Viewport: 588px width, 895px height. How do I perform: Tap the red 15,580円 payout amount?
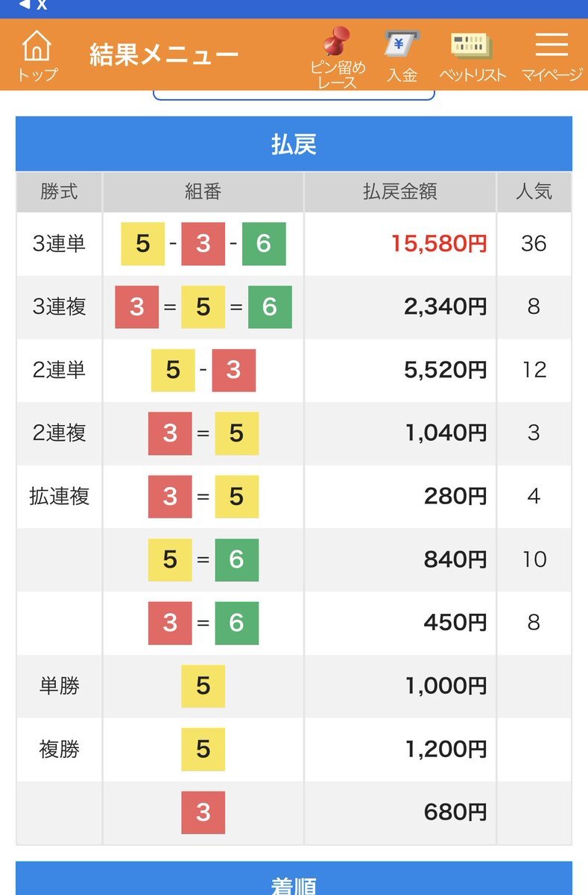coord(440,243)
